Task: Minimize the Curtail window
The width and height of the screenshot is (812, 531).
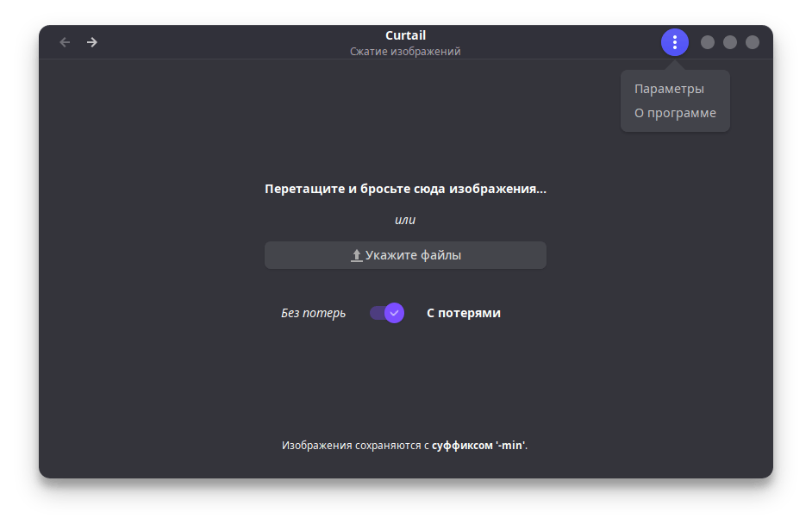Action: [x=708, y=42]
